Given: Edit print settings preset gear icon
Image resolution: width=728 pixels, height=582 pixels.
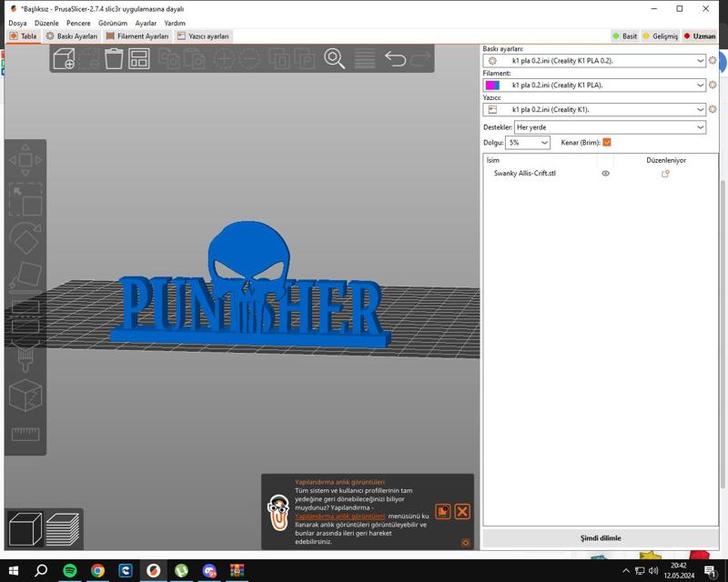Looking at the screenshot, I should tap(713, 60).
